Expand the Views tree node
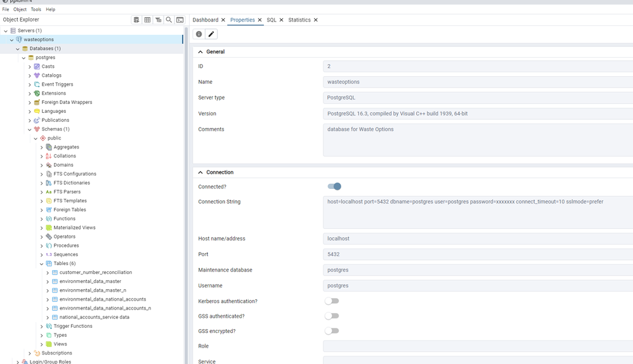The width and height of the screenshot is (633, 364). [x=42, y=344]
